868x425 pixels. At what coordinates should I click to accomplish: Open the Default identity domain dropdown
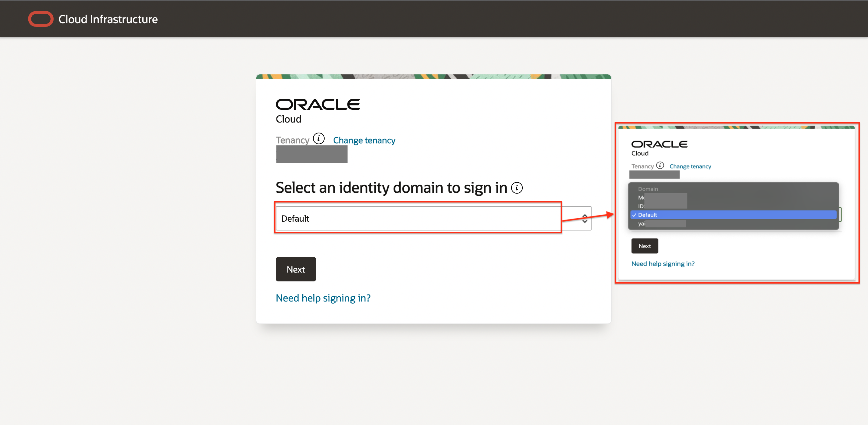(433, 218)
